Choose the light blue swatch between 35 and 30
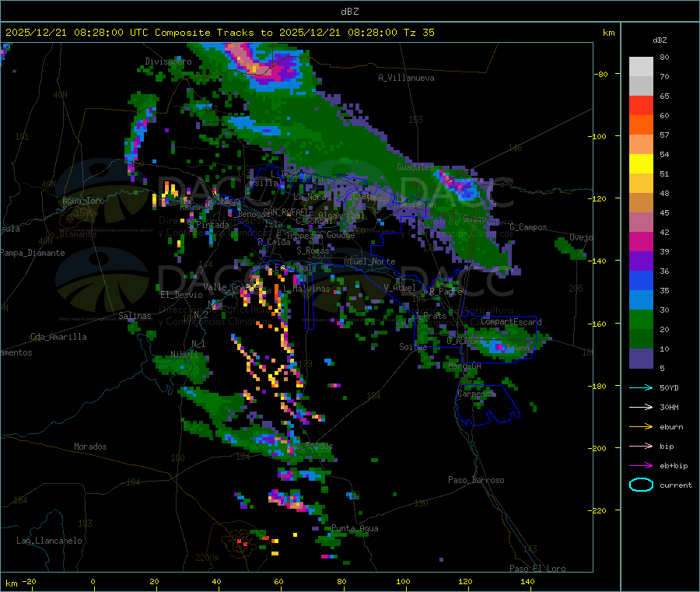 (641, 300)
